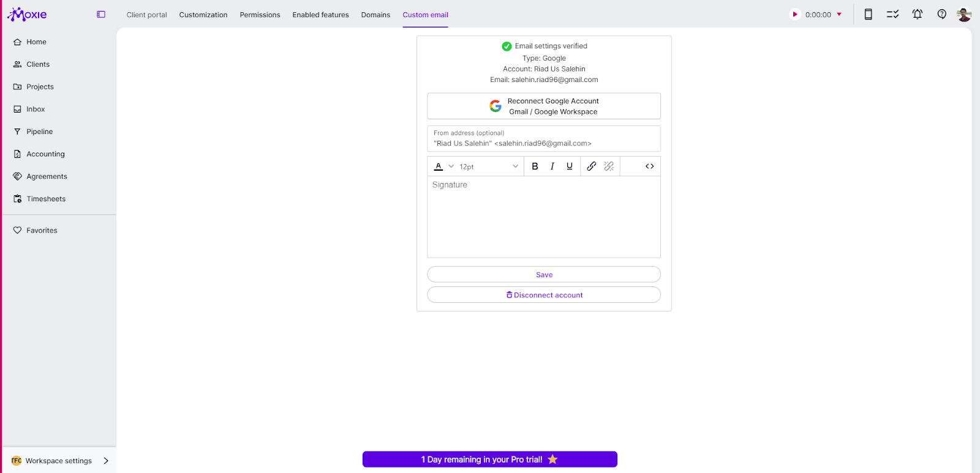Toggle underline formatting in signature editor

click(x=570, y=166)
